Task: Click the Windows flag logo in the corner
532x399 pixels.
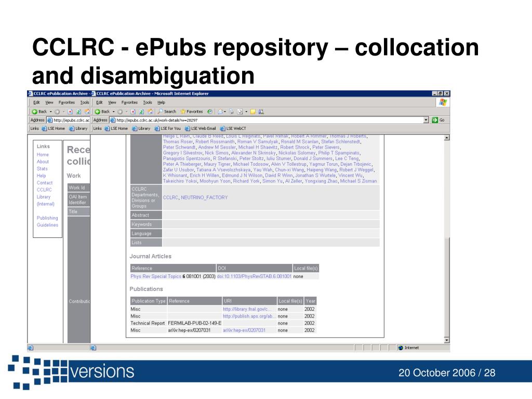Action: point(443,102)
